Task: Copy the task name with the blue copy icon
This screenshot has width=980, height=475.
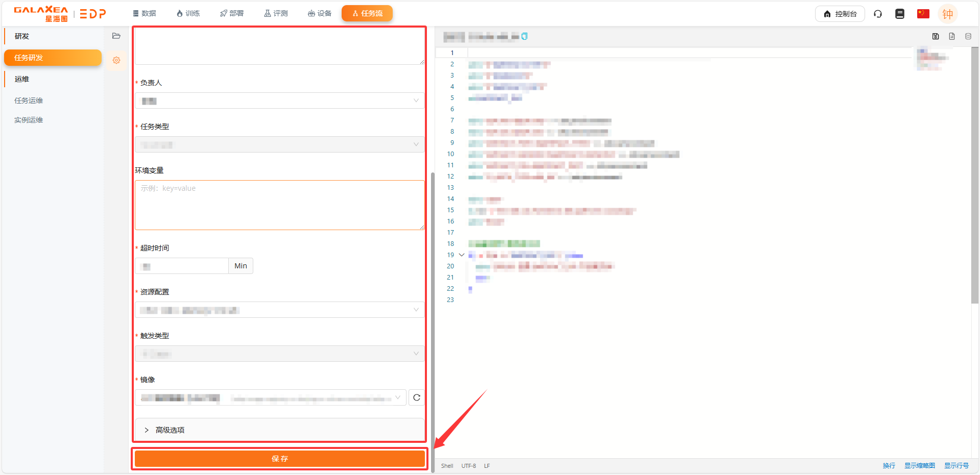Action: 524,36
